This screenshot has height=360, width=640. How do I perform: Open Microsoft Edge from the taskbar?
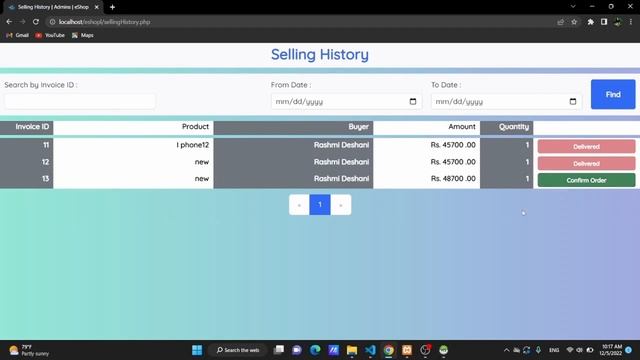coord(315,350)
